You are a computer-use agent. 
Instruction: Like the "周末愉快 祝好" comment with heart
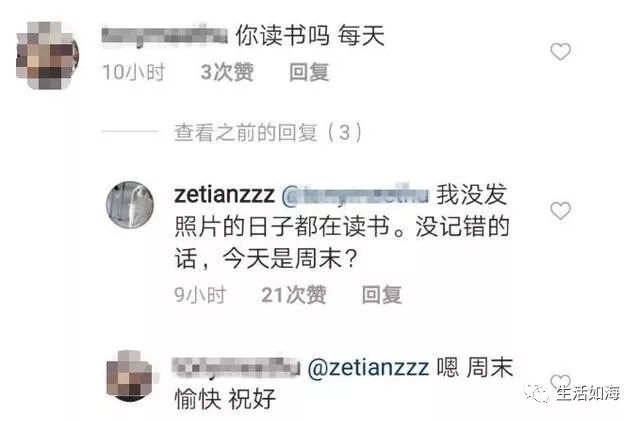tap(560, 382)
